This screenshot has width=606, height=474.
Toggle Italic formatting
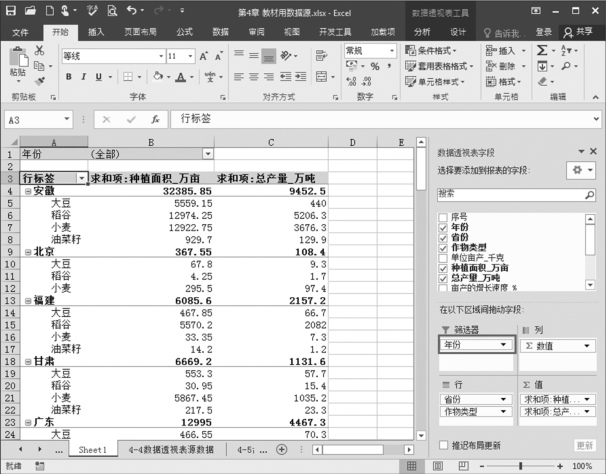[x=83, y=77]
